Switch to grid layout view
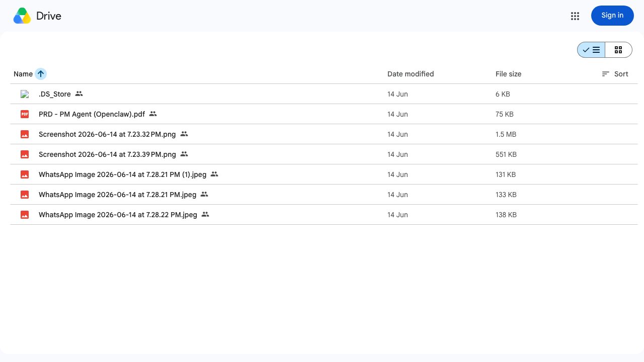644x362 pixels. (618, 50)
